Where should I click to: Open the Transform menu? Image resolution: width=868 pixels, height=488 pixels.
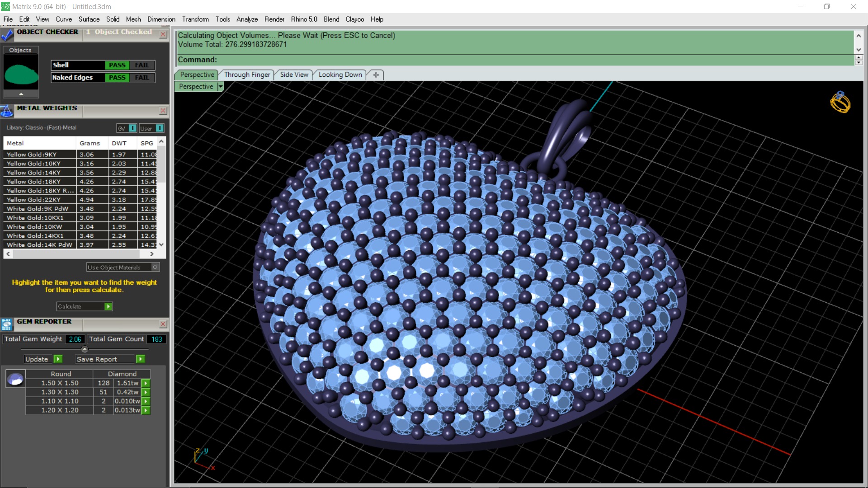tap(195, 19)
